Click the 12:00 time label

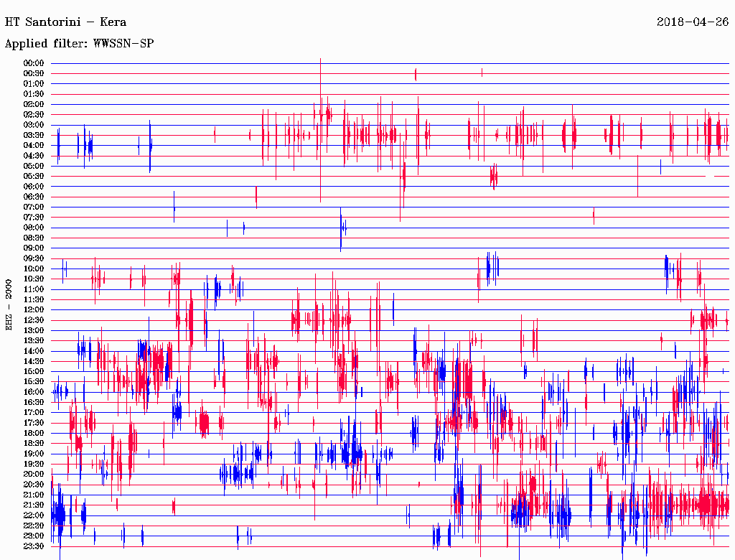[x=34, y=310]
